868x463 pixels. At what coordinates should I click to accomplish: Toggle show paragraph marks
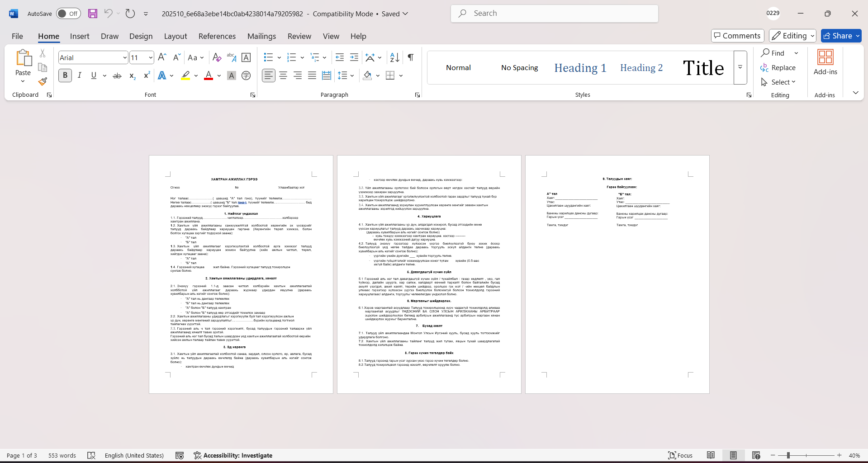click(x=410, y=57)
